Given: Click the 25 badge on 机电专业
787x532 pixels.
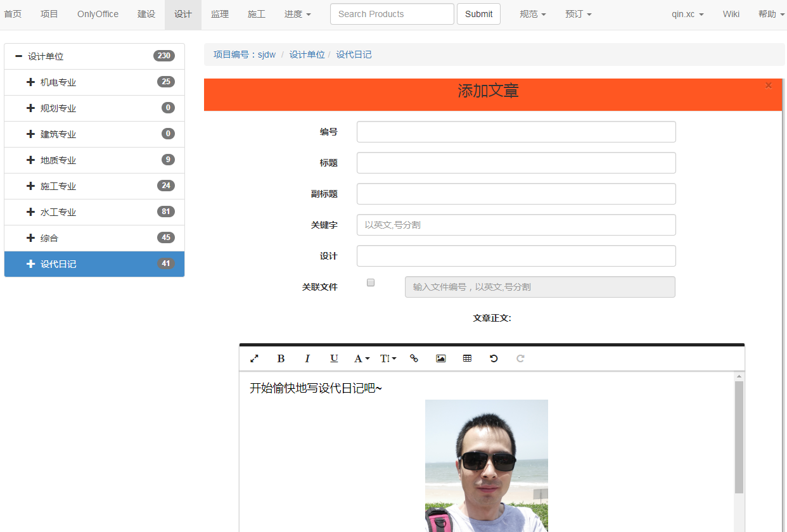Looking at the screenshot, I should [x=166, y=82].
